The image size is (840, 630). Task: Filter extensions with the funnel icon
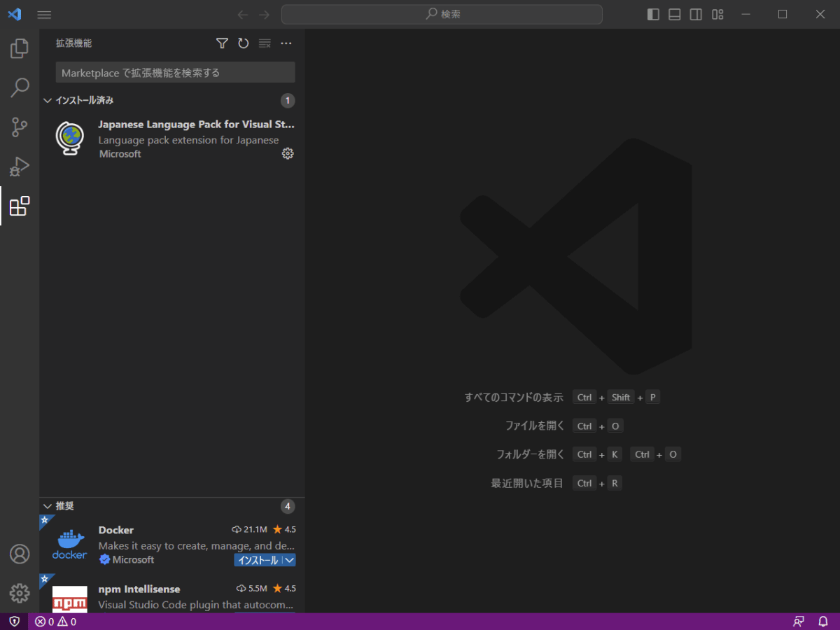point(222,43)
